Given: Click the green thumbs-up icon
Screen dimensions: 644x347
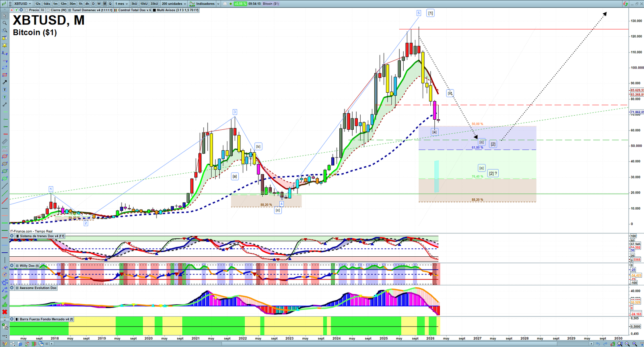Looking at the screenshot, I should [5, 305].
